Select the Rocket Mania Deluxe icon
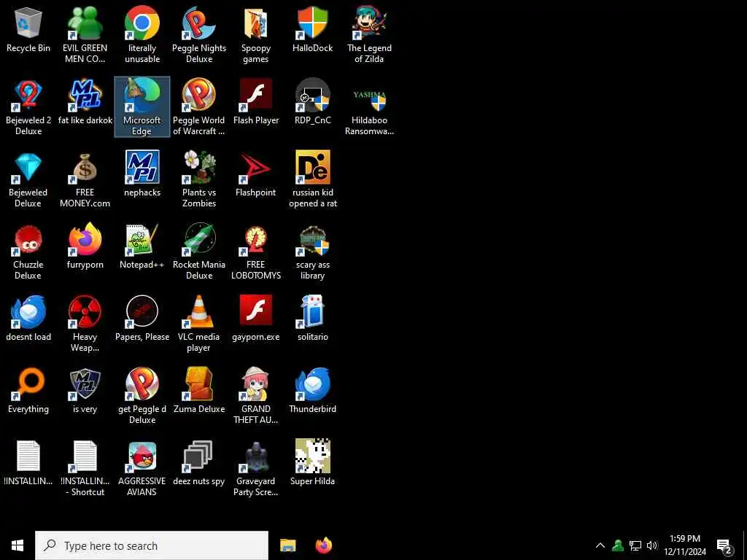The width and height of the screenshot is (747, 560). point(198,239)
